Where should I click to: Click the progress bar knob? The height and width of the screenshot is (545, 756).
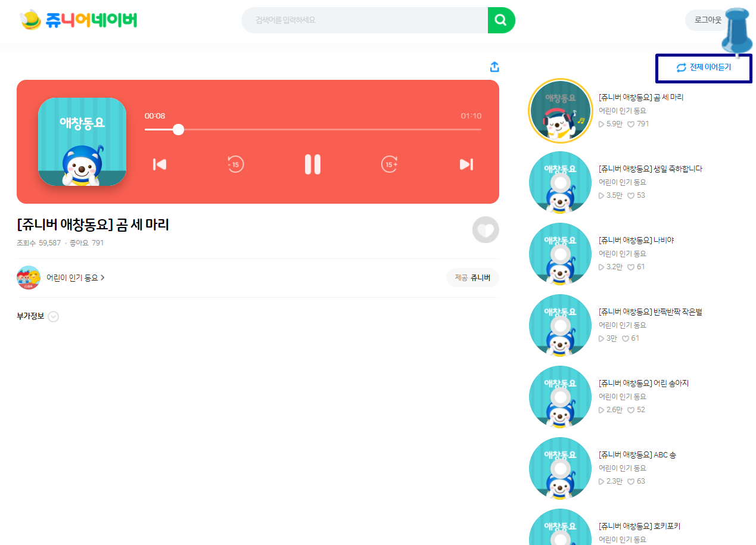pos(178,129)
